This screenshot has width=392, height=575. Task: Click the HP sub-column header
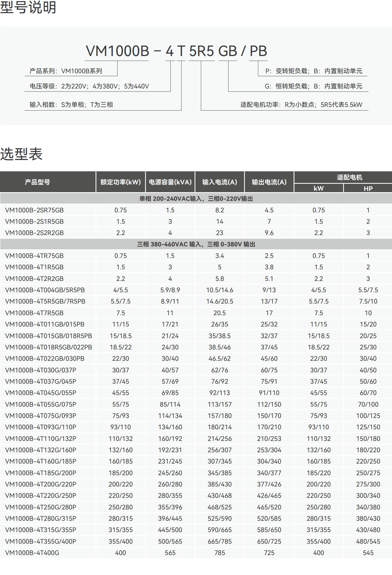coord(368,189)
